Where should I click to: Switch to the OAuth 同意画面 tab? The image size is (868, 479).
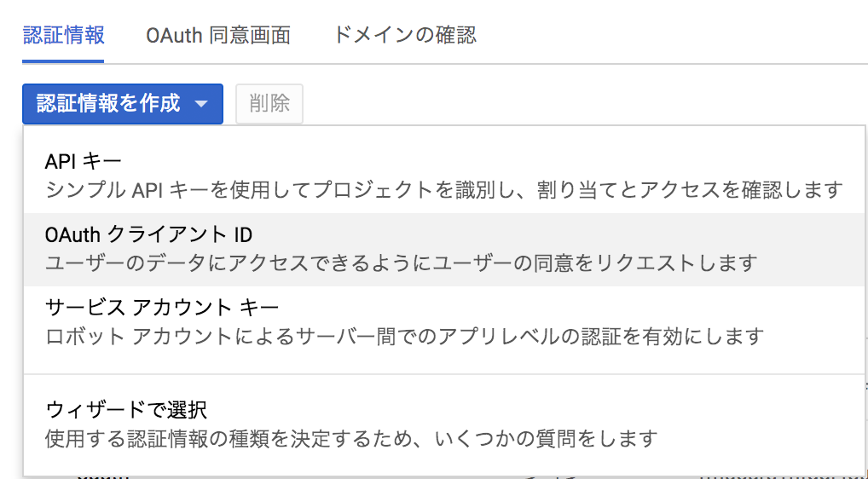pyautogui.click(x=217, y=36)
